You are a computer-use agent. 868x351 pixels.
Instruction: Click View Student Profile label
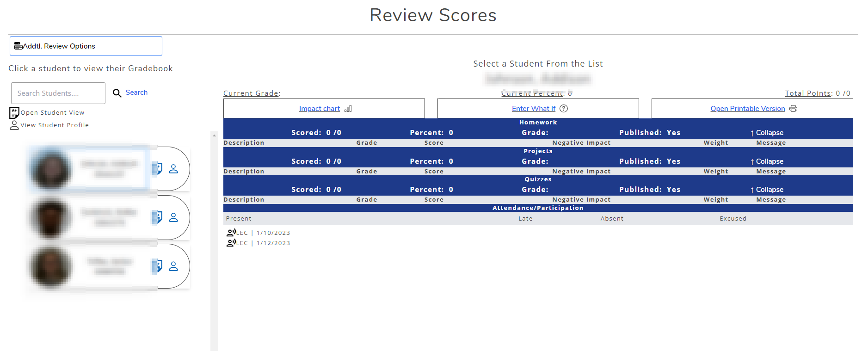[55, 125]
